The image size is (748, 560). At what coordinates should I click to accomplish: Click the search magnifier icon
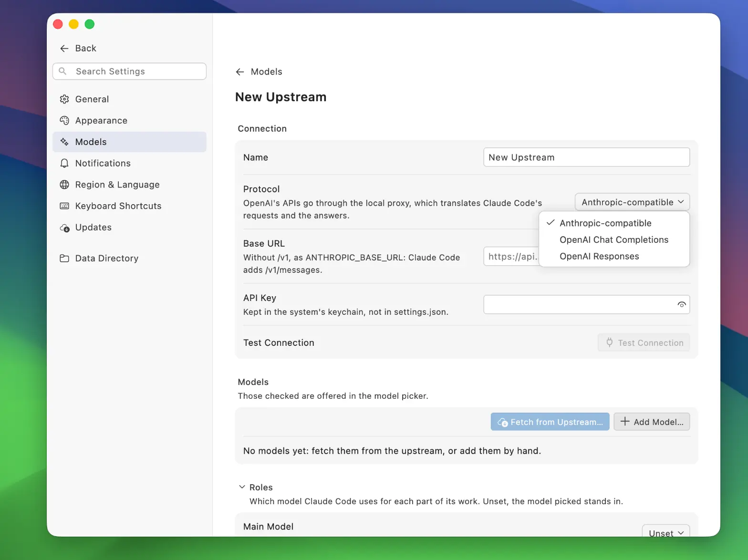pos(62,71)
